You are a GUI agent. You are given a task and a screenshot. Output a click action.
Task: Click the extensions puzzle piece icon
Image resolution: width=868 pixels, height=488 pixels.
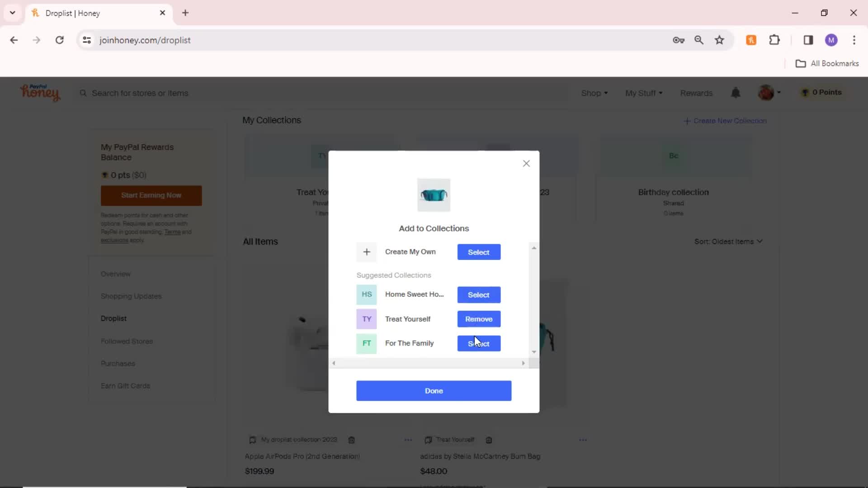click(775, 40)
